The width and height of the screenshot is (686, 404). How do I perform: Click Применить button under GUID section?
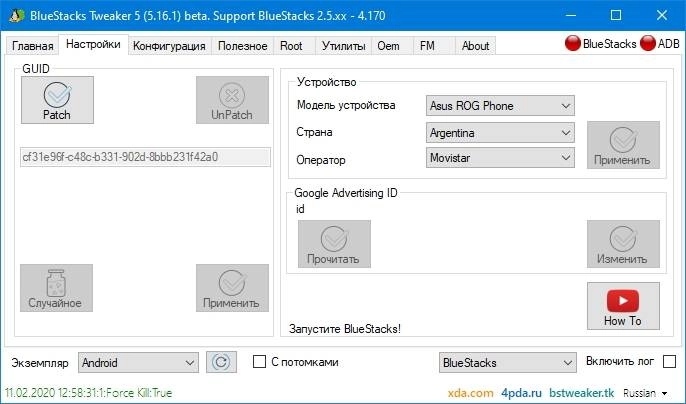pyautogui.click(x=232, y=288)
